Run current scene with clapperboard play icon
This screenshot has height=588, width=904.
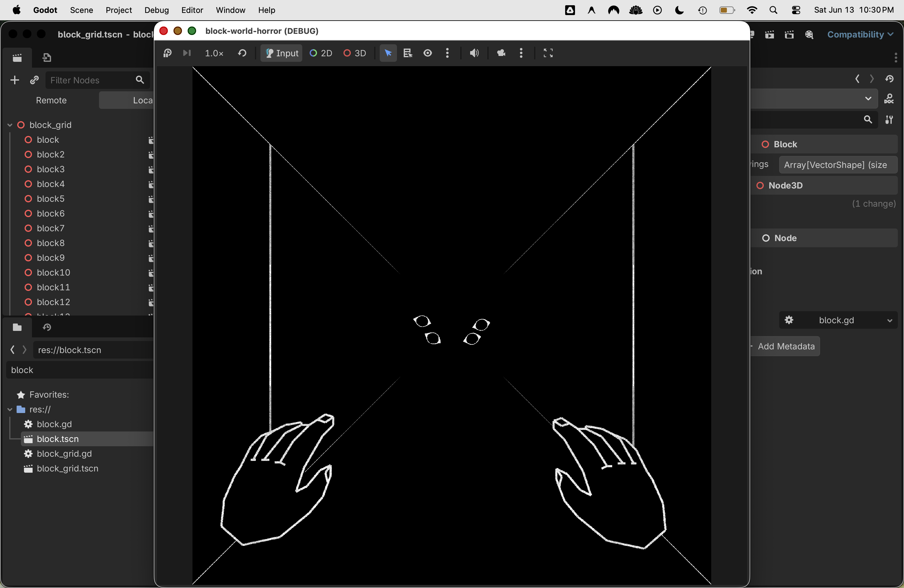(770, 34)
